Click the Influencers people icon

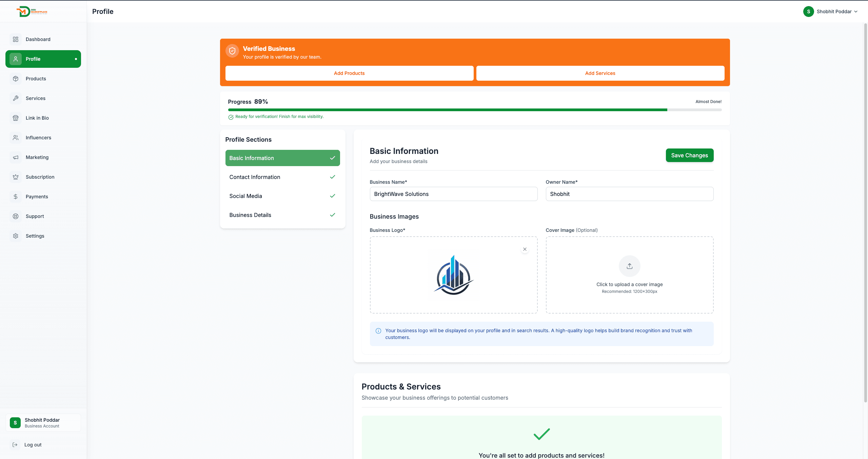click(x=16, y=138)
